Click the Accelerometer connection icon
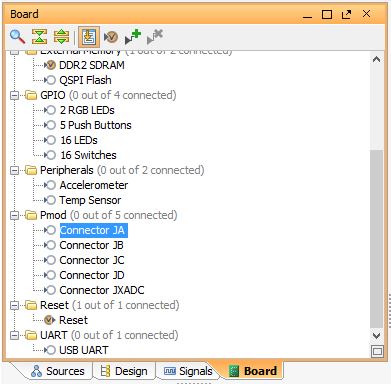Image resolution: width=391 pixels, height=384 pixels. (x=50, y=185)
